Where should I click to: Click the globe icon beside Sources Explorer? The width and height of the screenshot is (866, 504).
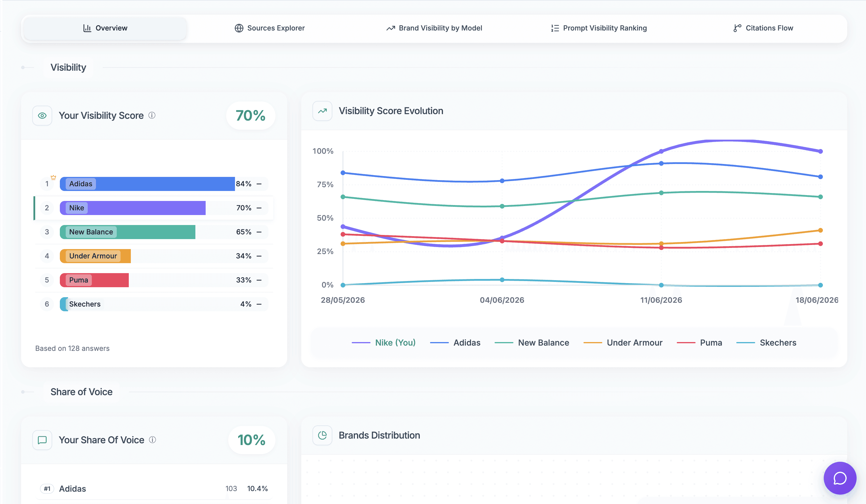pos(239,28)
